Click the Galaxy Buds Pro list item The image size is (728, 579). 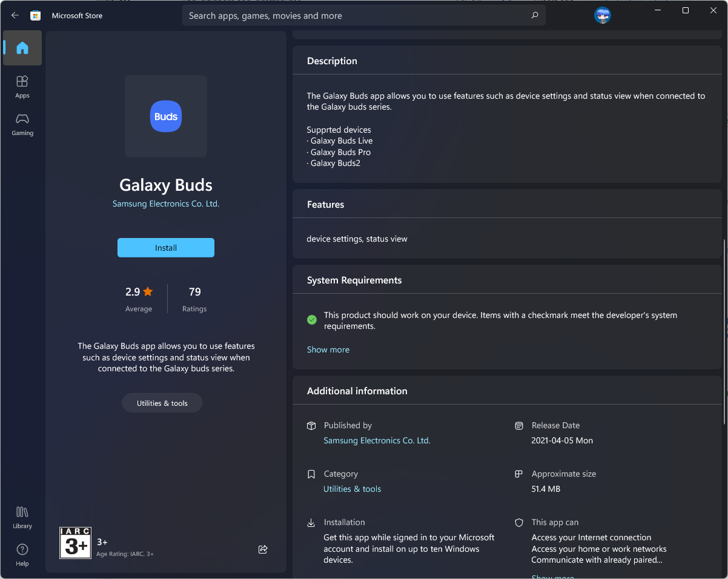(x=339, y=153)
